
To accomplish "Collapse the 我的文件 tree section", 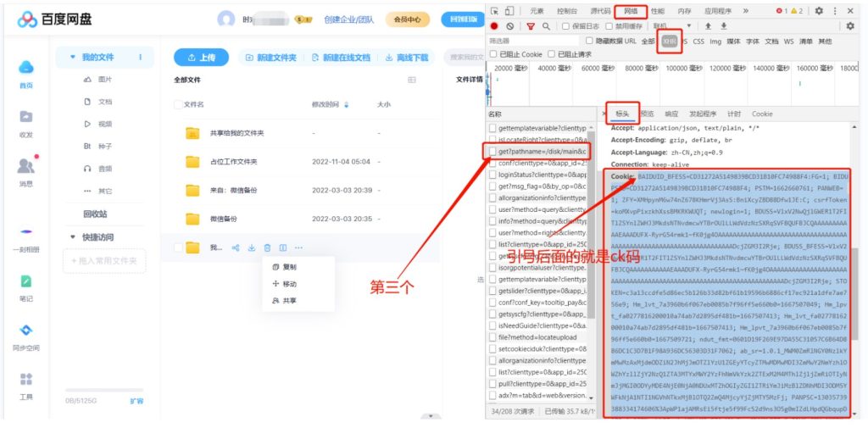I will (x=73, y=57).
